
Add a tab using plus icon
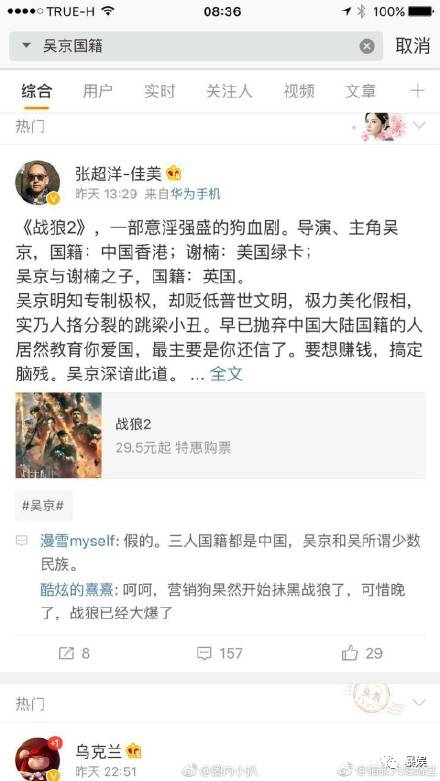coord(417,91)
